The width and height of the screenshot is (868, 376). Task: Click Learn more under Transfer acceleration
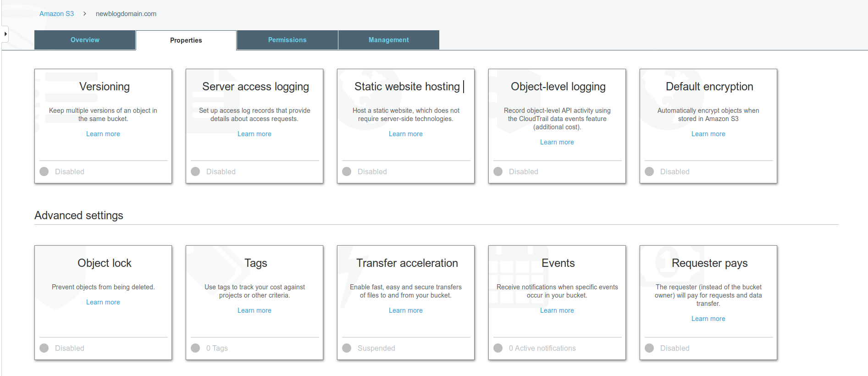[406, 310]
